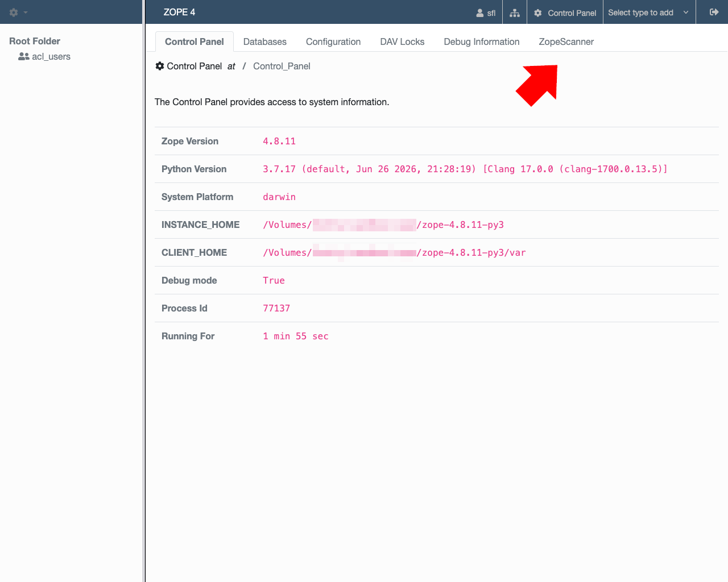Click the Debug mode value True
Screen dimensions: 728x582
point(274,280)
